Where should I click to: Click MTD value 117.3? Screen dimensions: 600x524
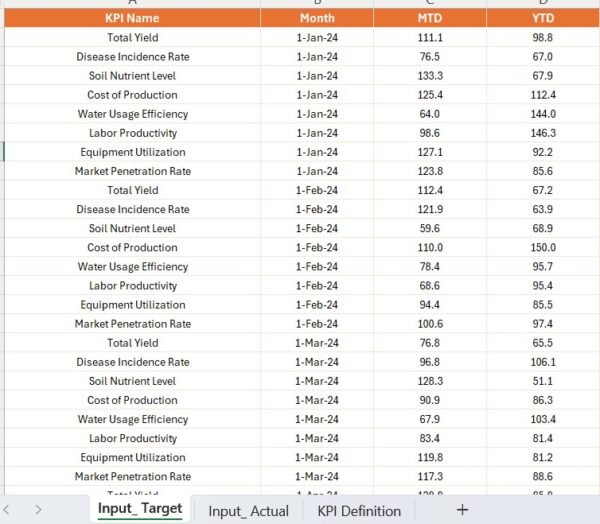coord(430,477)
